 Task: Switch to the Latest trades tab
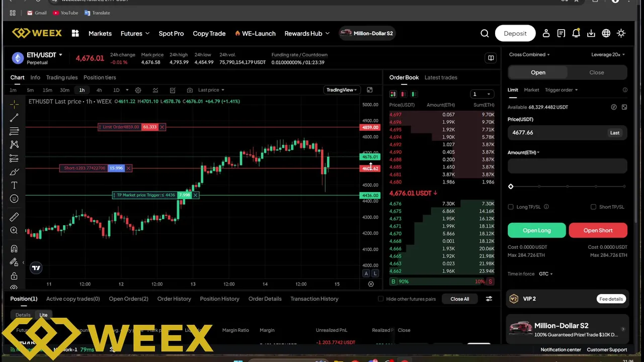click(x=441, y=77)
